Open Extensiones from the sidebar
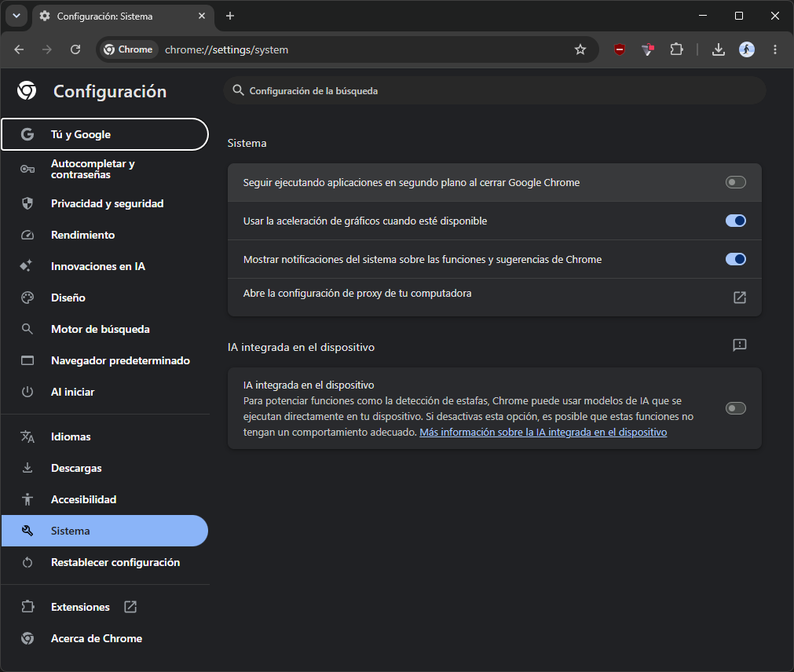Viewport: 794px width, 672px height. (x=104, y=607)
